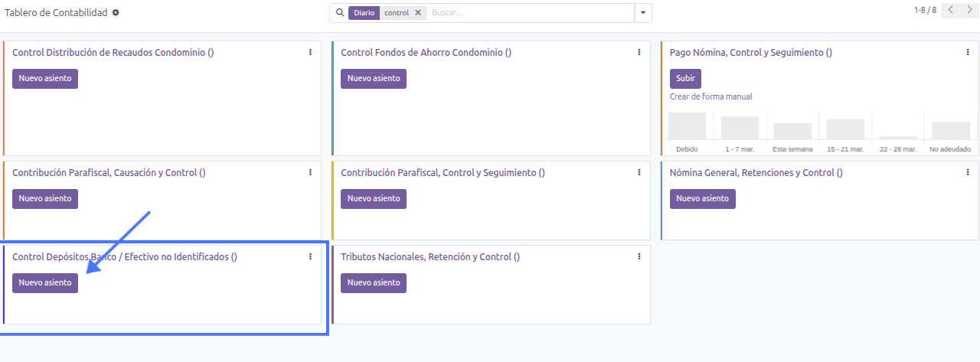The image size is (980, 362).
Task: Go to the previous page of results
Action: tap(950, 10)
